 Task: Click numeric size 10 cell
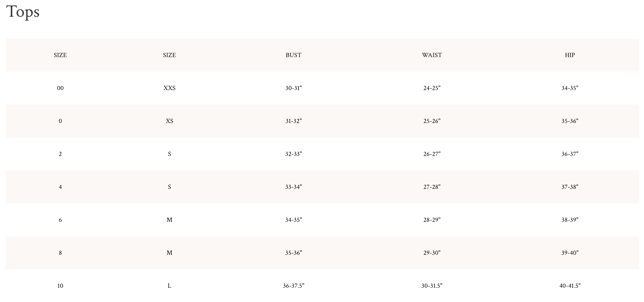(x=60, y=286)
